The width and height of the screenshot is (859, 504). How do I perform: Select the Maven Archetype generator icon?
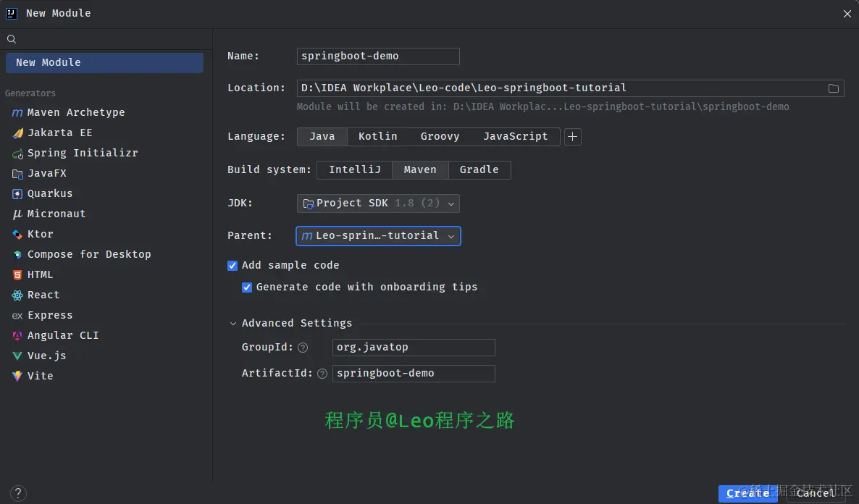coord(17,112)
